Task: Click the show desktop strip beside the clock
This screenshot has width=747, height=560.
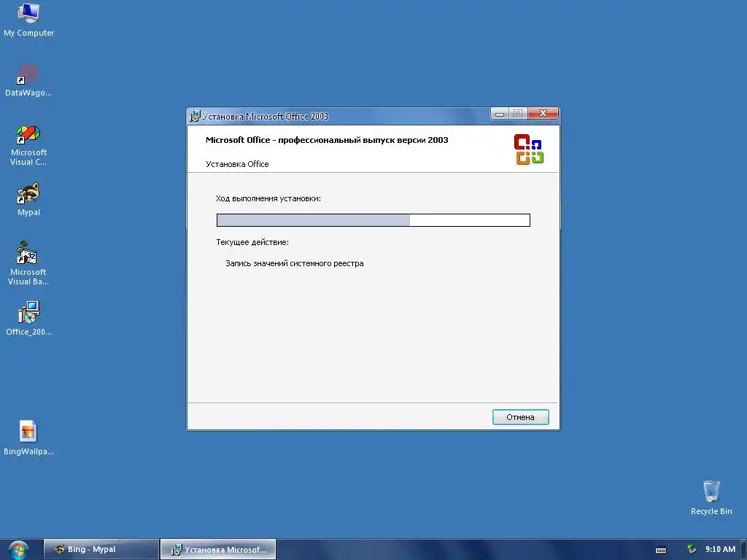Action: click(743, 550)
